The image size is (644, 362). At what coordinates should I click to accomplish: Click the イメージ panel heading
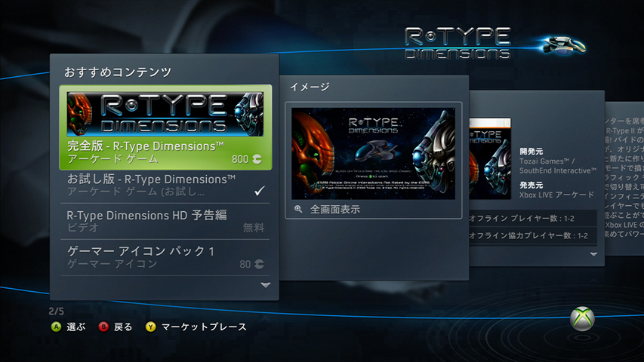click(x=310, y=87)
